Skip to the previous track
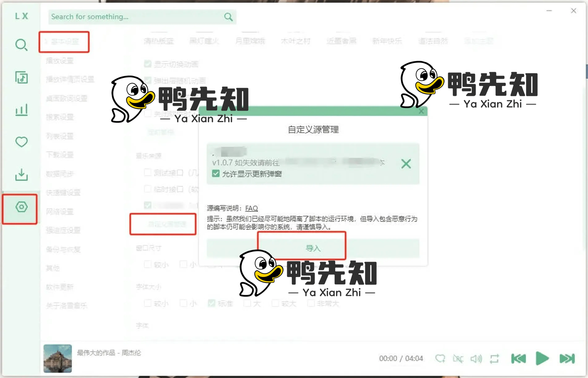The width and height of the screenshot is (588, 378). pyautogui.click(x=518, y=359)
